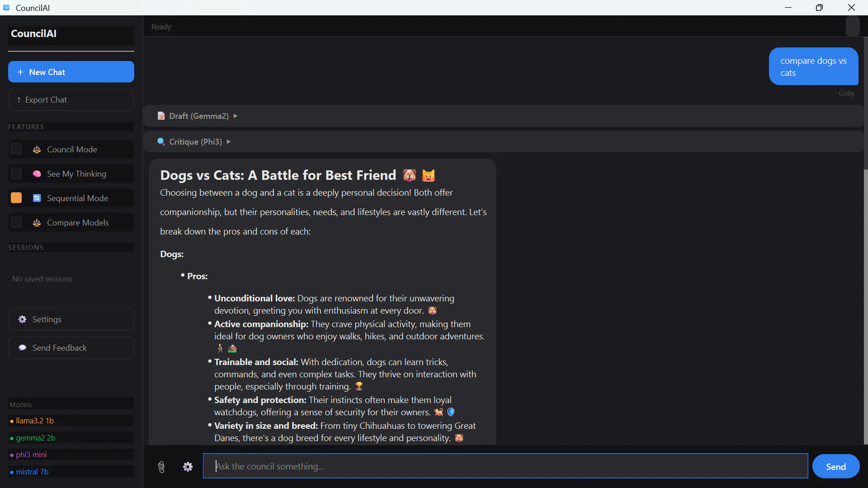Click the compare dogs vs cats message bubble
Viewport: 868px width, 488px height.
pyautogui.click(x=813, y=66)
